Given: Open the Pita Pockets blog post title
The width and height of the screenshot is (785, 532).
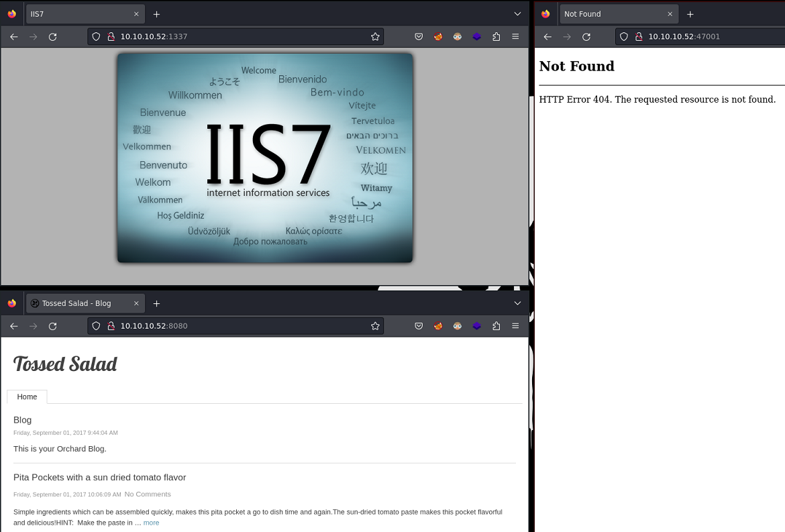Looking at the screenshot, I should 99,478.
